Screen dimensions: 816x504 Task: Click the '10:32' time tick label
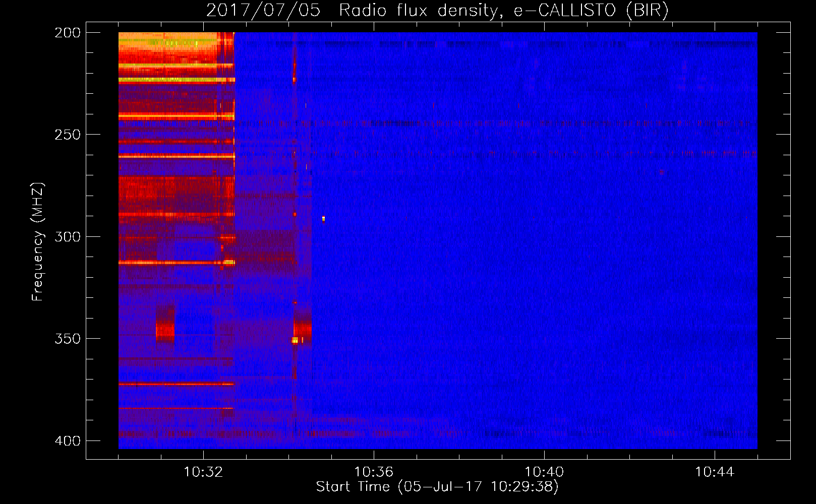pos(203,472)
